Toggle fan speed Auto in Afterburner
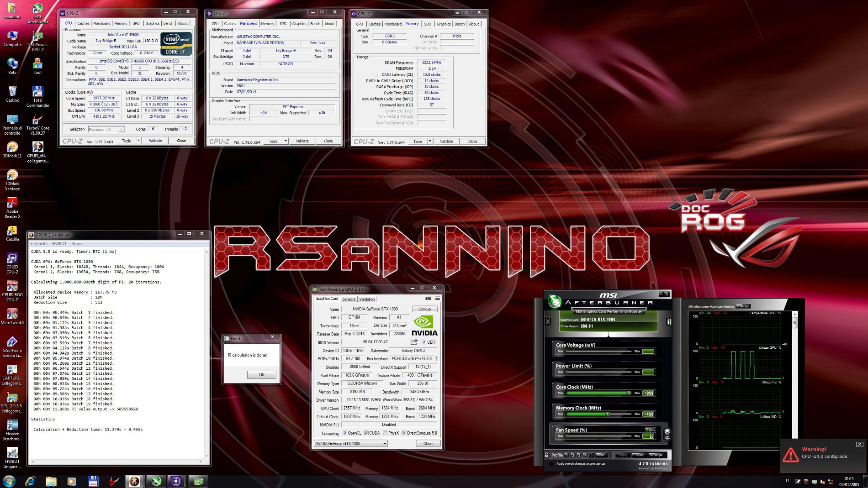Image resolution: width=868 pixels, height=488 pixels. click(651, 430)
